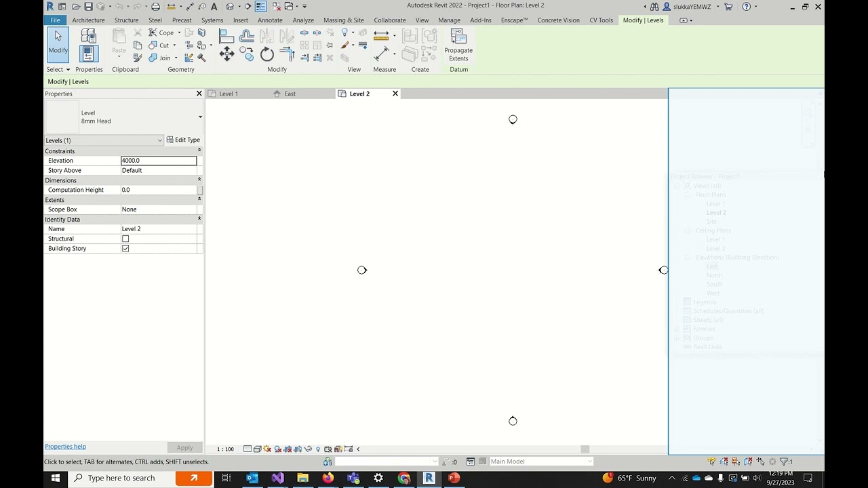This screenshot has width=868, height=488.
Task: Click Open in the quick access toolbar
Action: tap(75, 7)
